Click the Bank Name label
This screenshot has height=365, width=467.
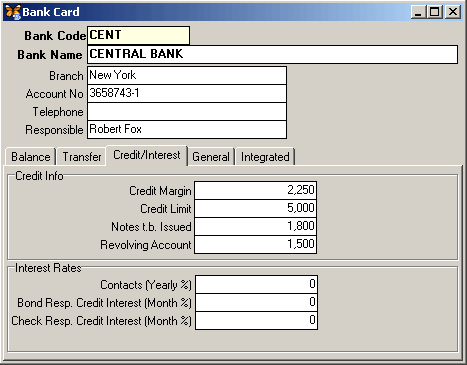click(50, 55)
